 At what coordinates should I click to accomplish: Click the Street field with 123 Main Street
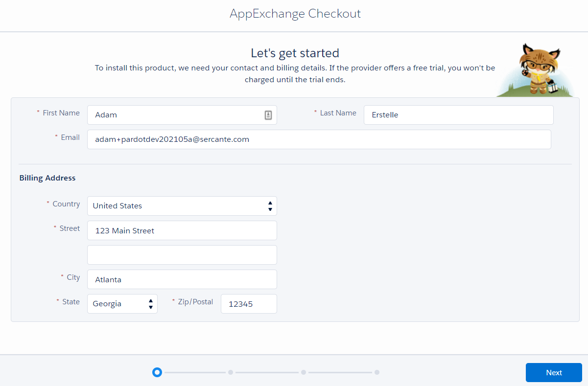point(182,230)
